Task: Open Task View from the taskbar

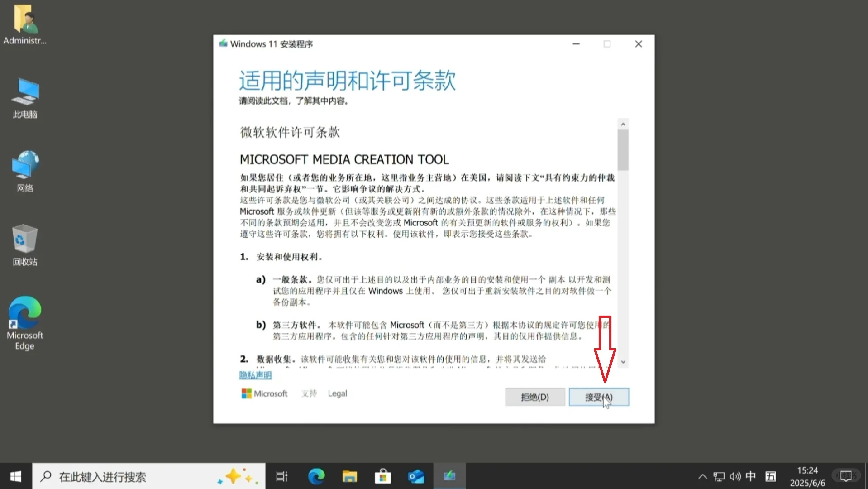Action: point(281,476)
